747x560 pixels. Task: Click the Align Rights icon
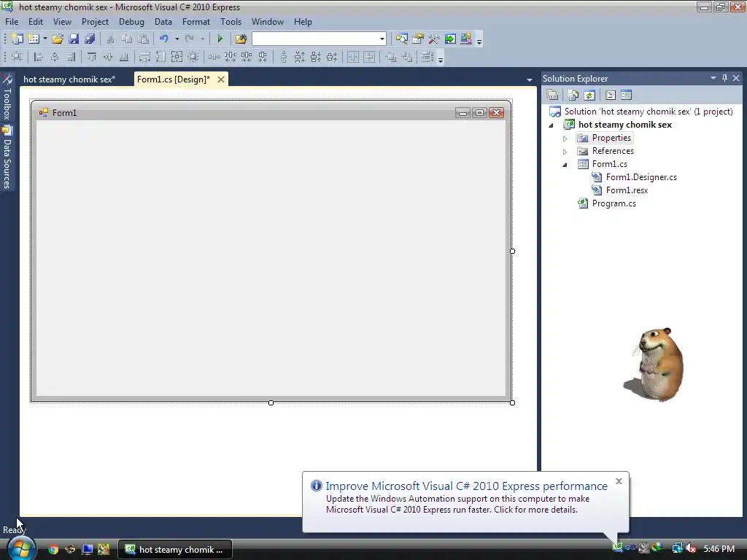71,57
